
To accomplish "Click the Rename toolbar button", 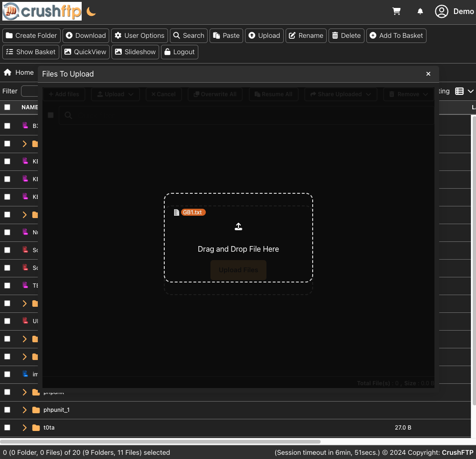I will pyautogui.click(x=306, y=35).
